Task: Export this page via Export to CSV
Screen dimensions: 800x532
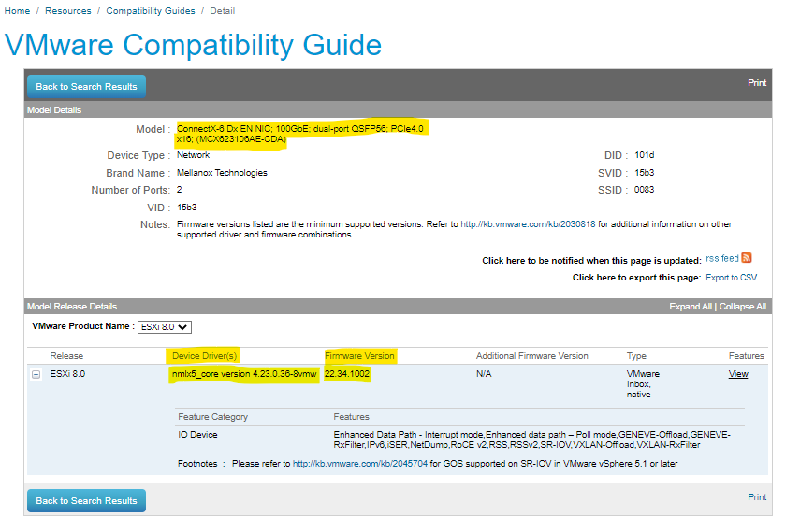Action: [731, 278]
